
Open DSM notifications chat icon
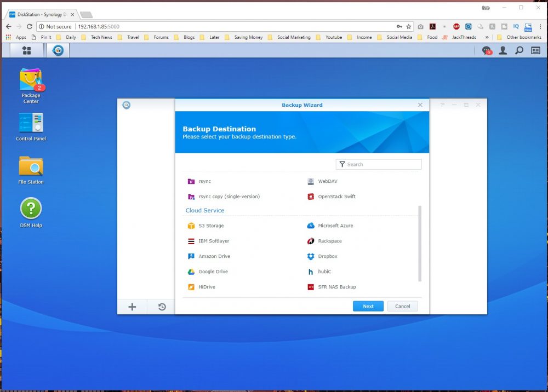click(x=487, y=50)
